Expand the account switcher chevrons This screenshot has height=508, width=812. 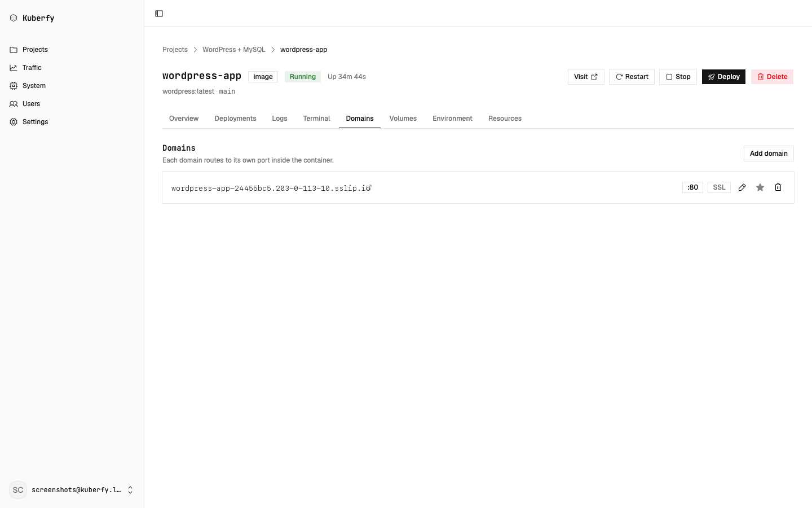point(130,490)
